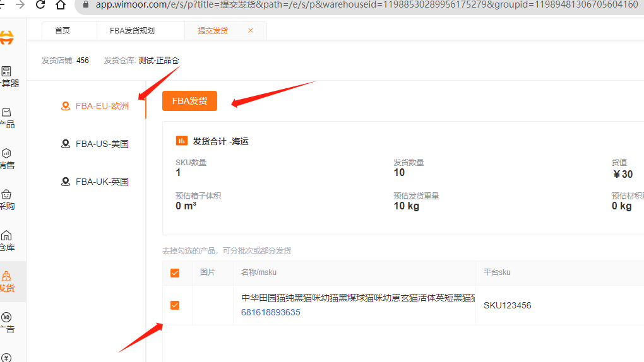Image resolution: width=644 pixels, height=362 pixels.
Task: Select the FBA-US-美国 marketplace
Action: point(102,144)
